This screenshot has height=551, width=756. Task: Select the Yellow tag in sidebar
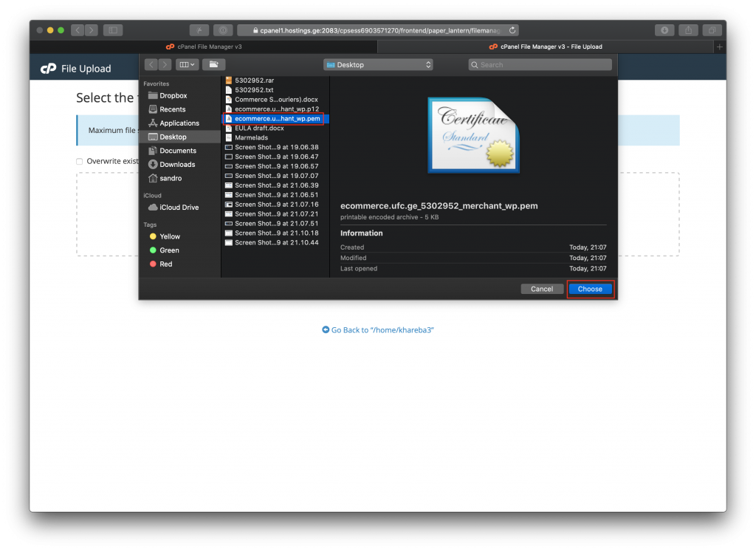(x=170, y=236)
